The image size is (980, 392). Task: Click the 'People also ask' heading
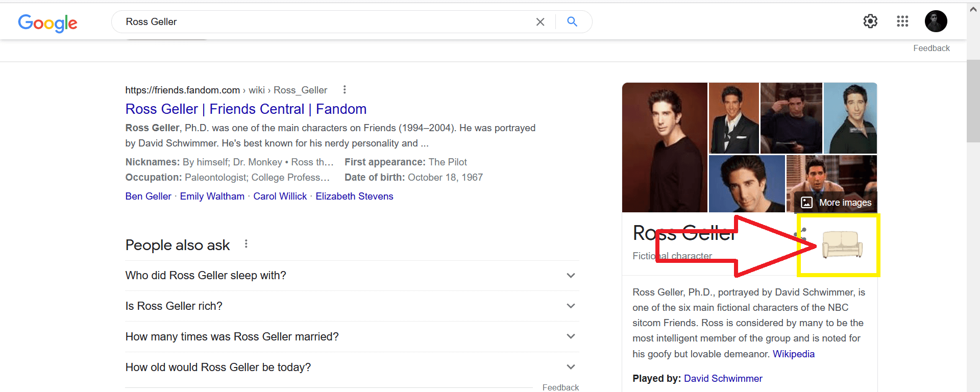pyautogui.click(x=178, y=245)
